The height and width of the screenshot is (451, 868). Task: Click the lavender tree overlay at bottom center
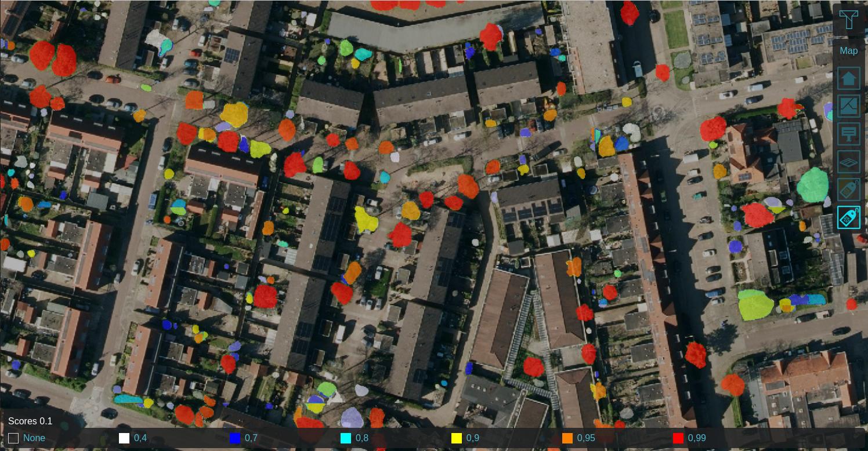coord(352,417)
